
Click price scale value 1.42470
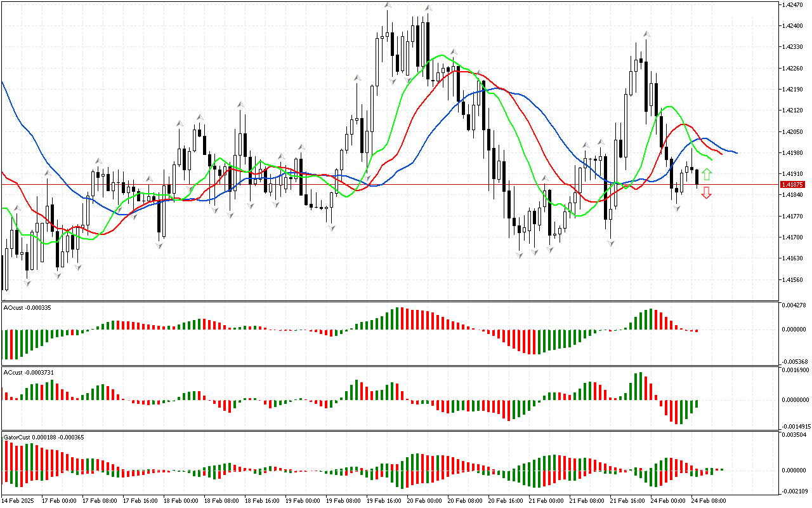point(792,4)
